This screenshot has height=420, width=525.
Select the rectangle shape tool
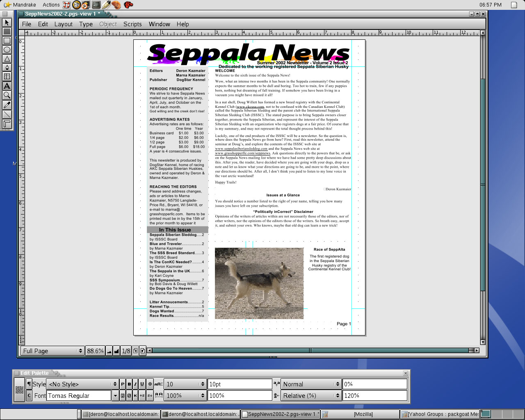7,41
